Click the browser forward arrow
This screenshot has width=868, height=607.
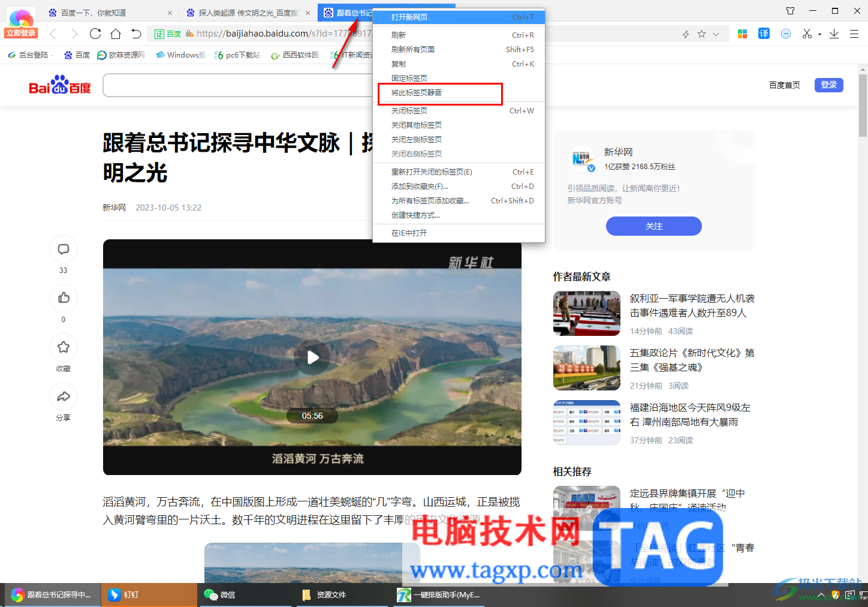point(74,34)
